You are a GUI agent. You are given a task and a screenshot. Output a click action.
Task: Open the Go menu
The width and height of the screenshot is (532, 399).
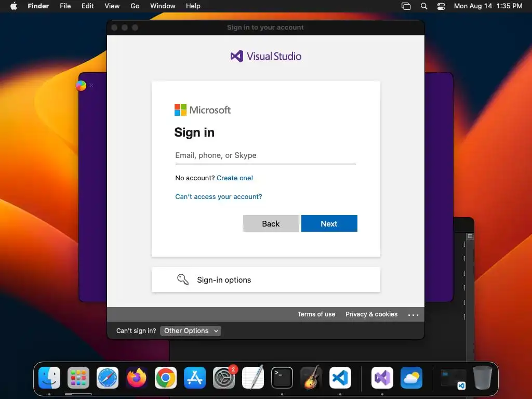click(x=135, y=6)
